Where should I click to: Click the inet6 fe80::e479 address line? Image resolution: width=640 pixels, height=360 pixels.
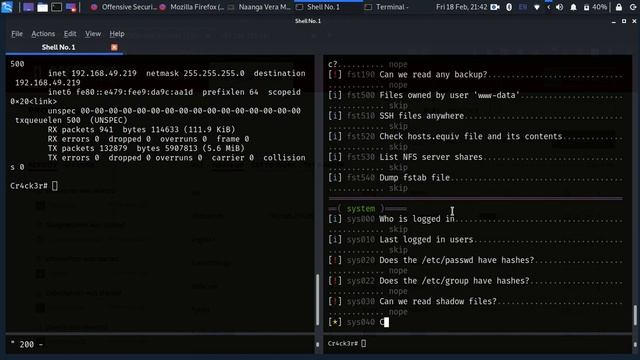coord(174,92)
